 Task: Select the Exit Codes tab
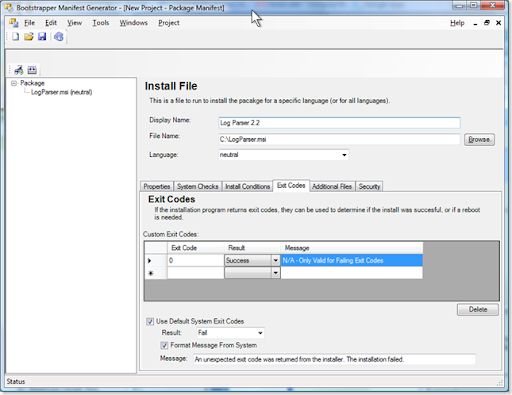(x=291, y=185)
